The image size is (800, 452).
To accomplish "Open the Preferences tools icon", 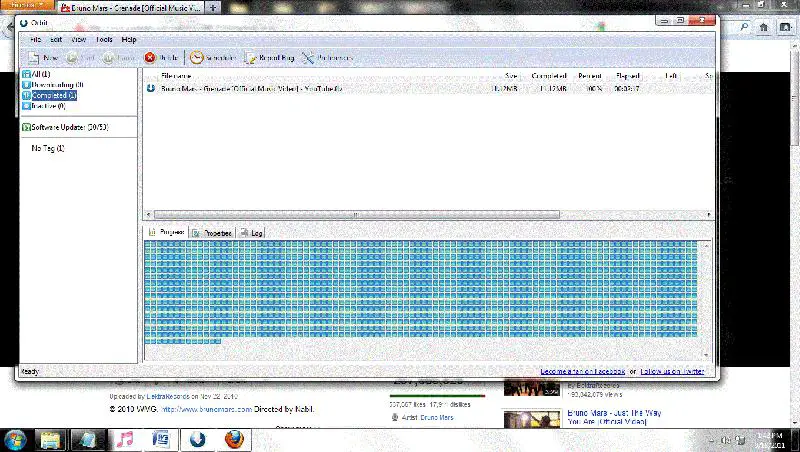I will click(x=308, y=58).
